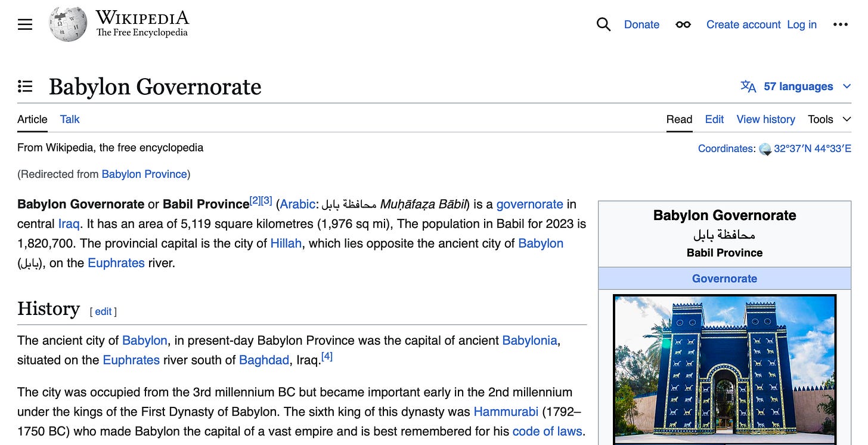This screenshot has height=445, width=868.
Task: Click the Babil Province infobox subtitle
Action: tap(724, 253)
